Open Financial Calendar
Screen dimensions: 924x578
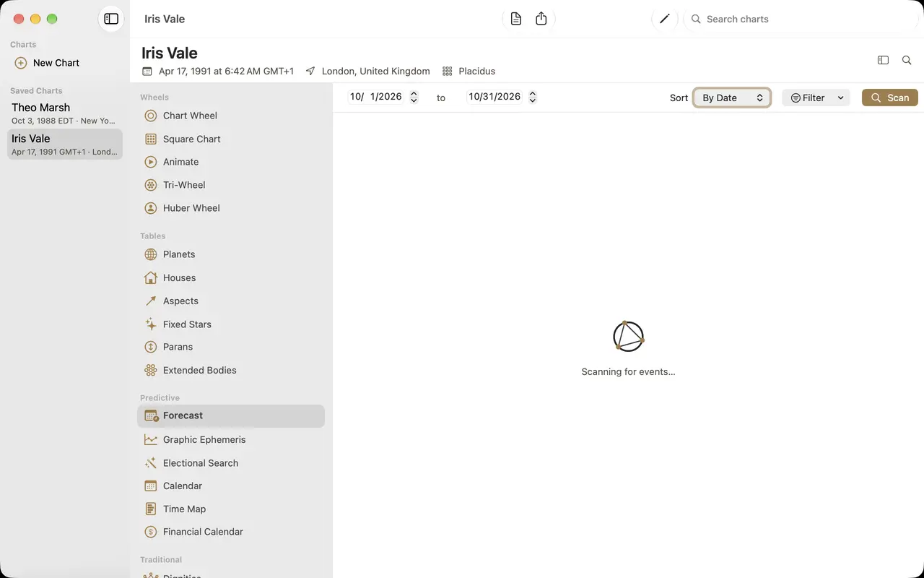pyautogui.click(x=231, y=532)
